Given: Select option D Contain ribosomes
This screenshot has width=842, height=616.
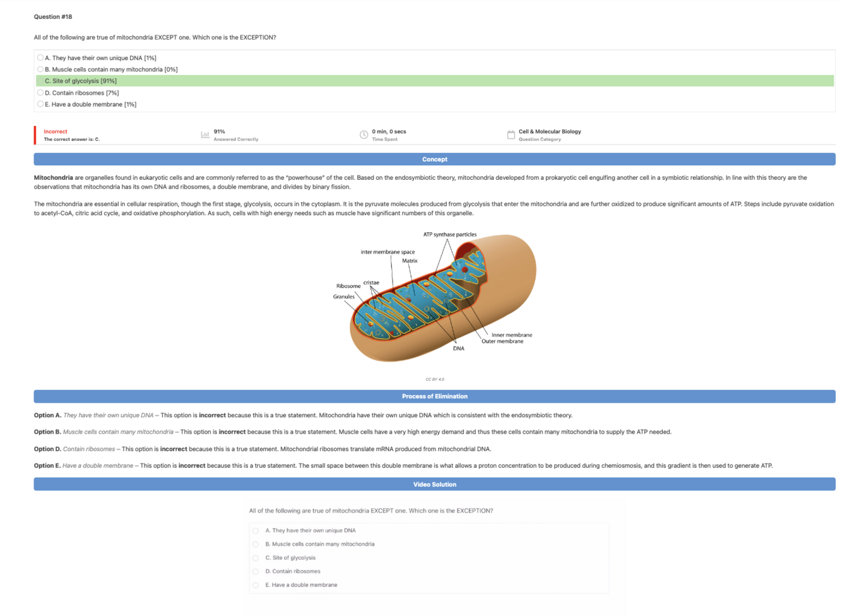Looking at the screenshot, I should point(40,93).
